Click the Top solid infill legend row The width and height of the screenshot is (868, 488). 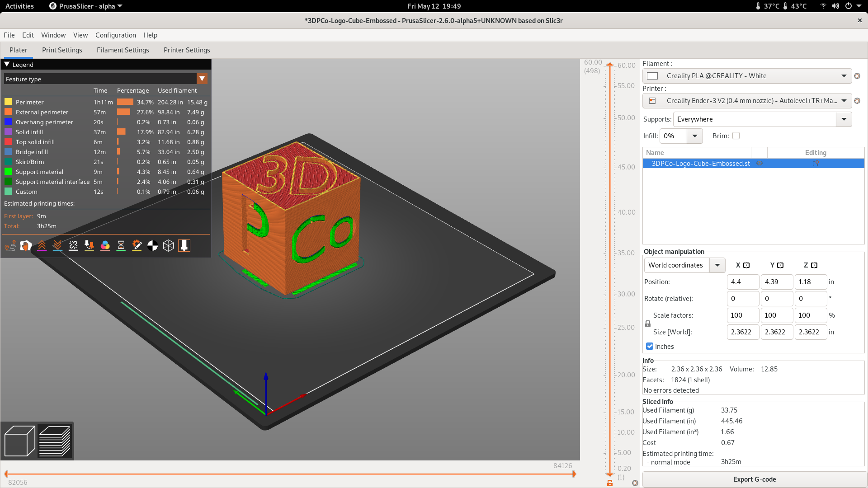click(x=106, y=142)
